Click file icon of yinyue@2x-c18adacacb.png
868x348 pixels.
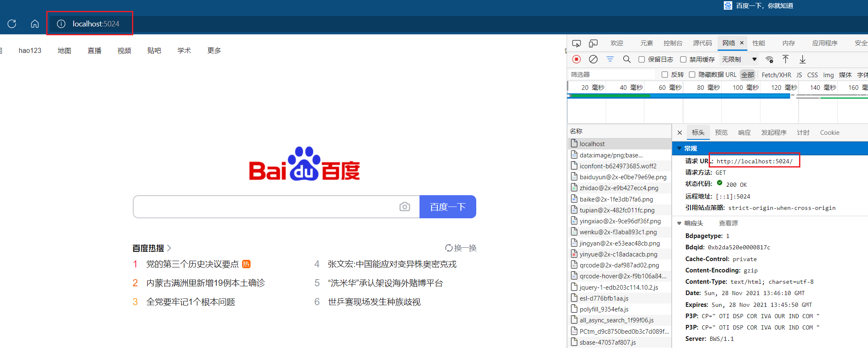[574, 254]
